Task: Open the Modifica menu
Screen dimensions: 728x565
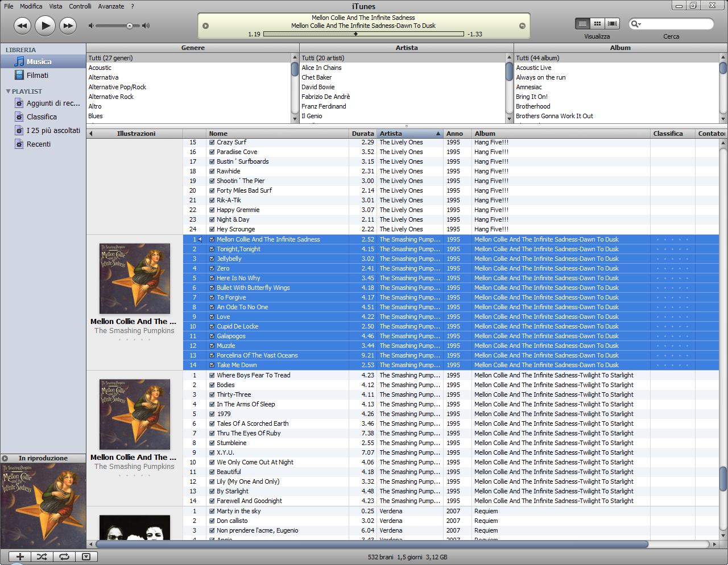Action: point(31,6)
